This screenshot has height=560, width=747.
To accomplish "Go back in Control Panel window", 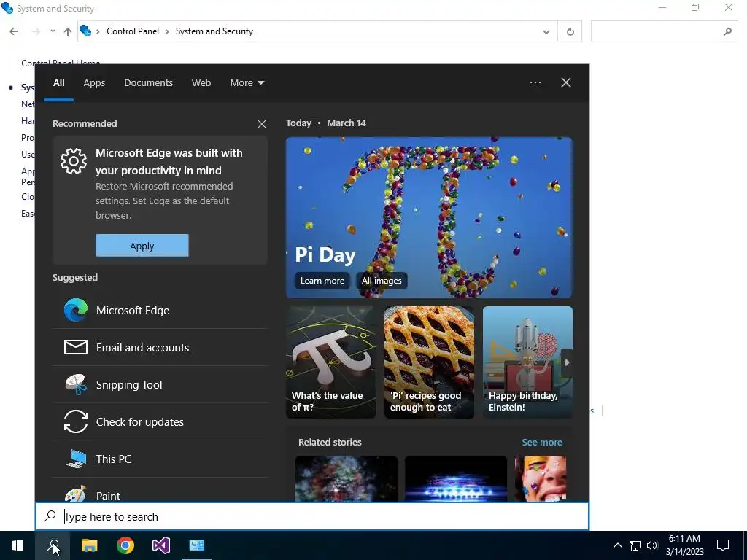I will 14,31.
